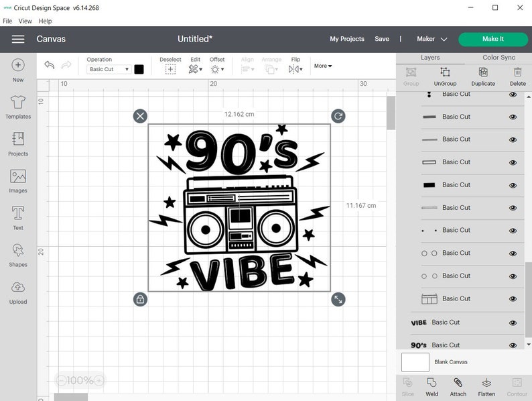Viewport: 532px width, 401px height.
Task: Open the Maker machine selector
Action: click(x=431, y=39)
